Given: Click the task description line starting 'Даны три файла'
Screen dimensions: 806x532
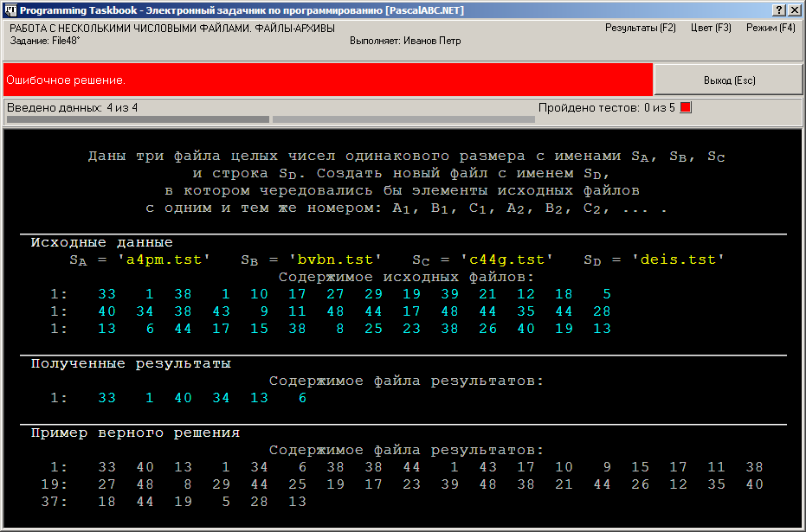Looking at the screenshot, I should point(407,156).
